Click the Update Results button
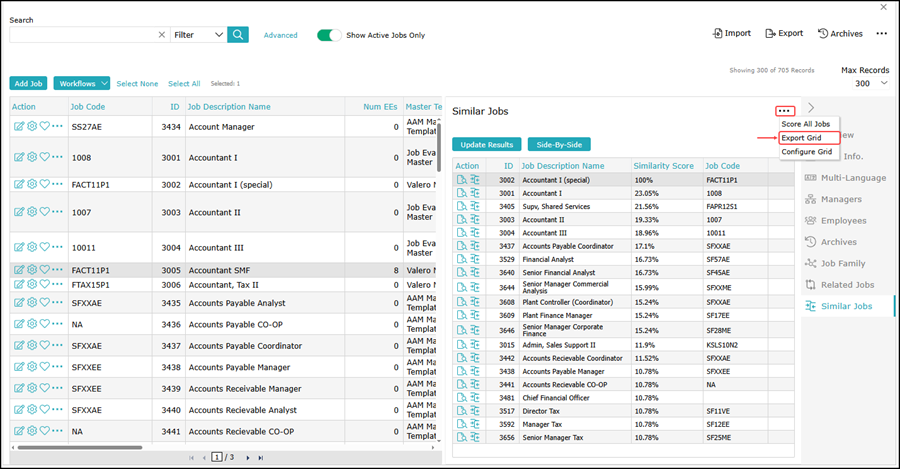The height and width of the screenshot is (469, 900). [x=486, y=145]
